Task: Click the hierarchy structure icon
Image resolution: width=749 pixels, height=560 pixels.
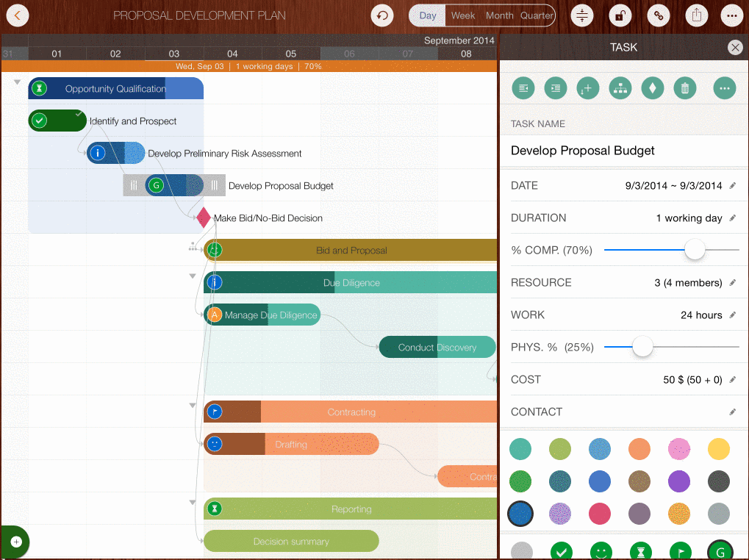Action: point(620,88)
